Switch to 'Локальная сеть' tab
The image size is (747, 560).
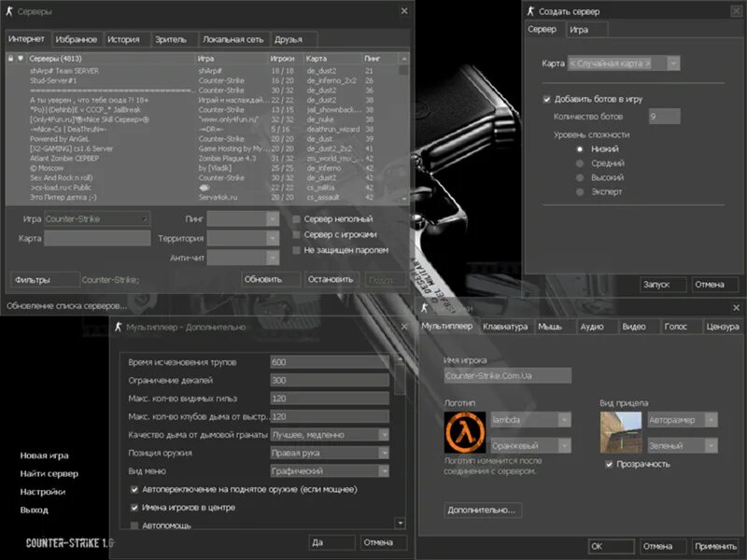(x=233, y=39)
